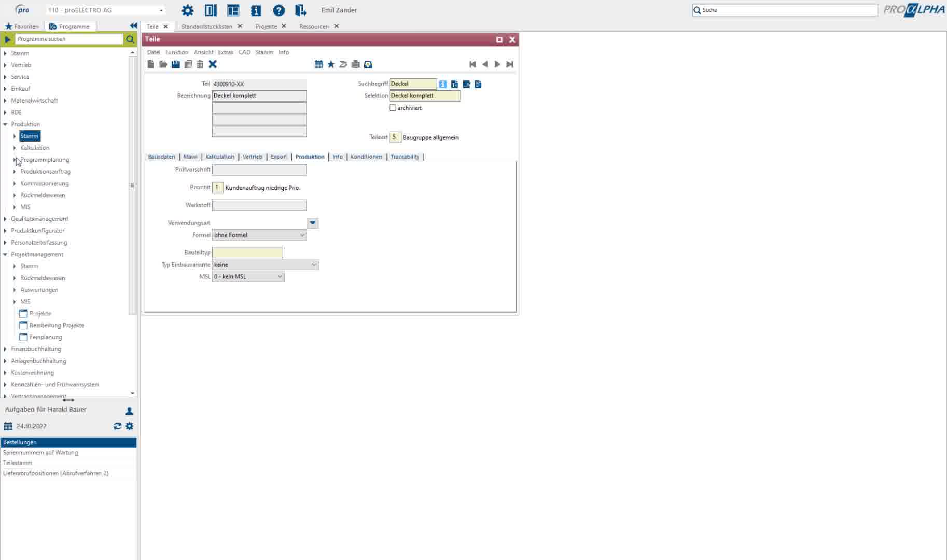Expand the Vertrieb tree node

pyautogui.click(x=5, y=65)
